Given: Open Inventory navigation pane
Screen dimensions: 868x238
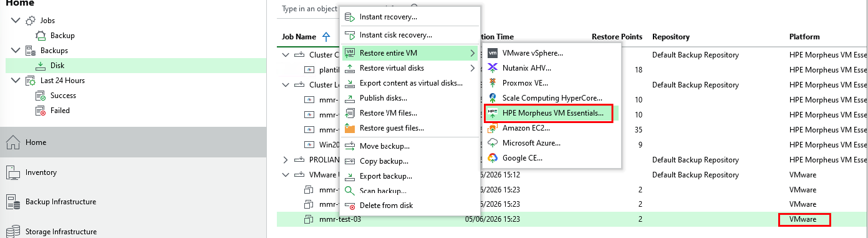Looking at the screenshot, I should (133, 172).
